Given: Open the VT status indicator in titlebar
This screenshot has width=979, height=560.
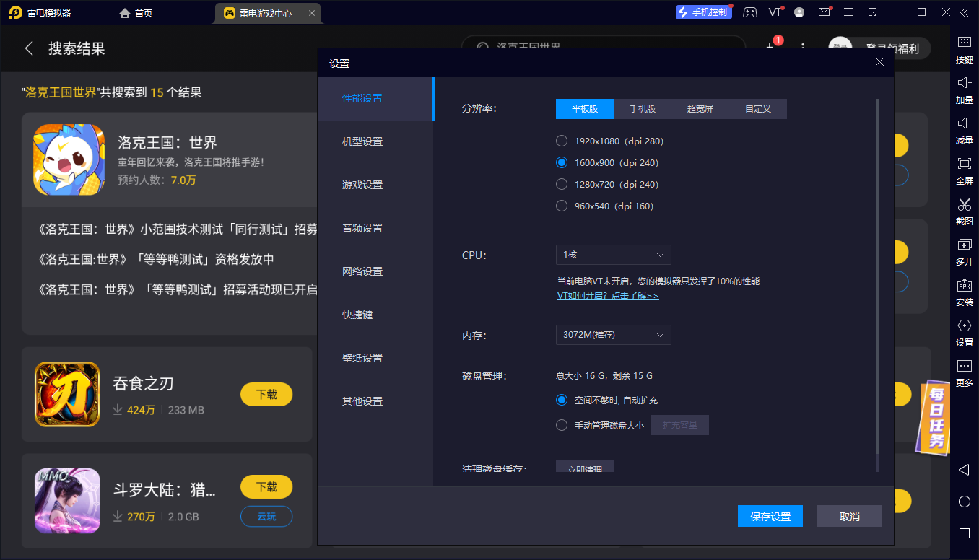Looking at the screenshot, I should pyautogui.click(x=775, y=12).
